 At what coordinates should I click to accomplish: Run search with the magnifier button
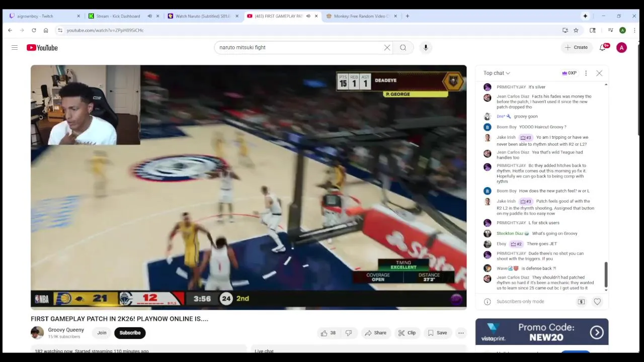pyautogui.click(x=403, y=47)
